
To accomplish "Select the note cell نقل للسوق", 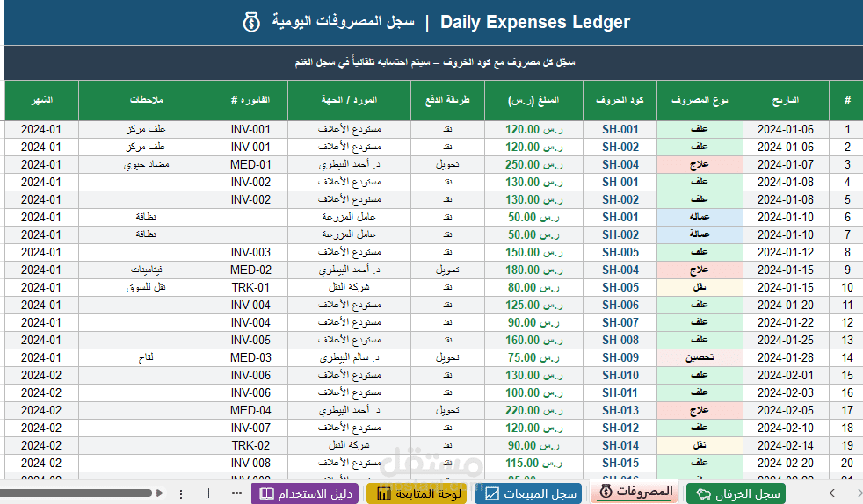I will [x=147, y=287].
